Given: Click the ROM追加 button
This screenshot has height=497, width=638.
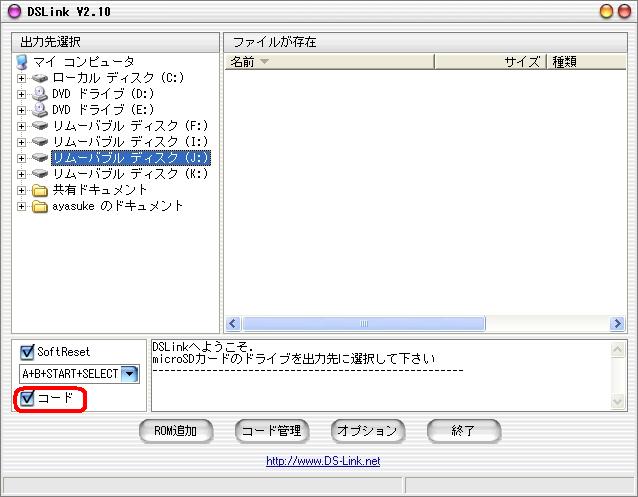Looking at the screenshot, I should tap(176, 431).
